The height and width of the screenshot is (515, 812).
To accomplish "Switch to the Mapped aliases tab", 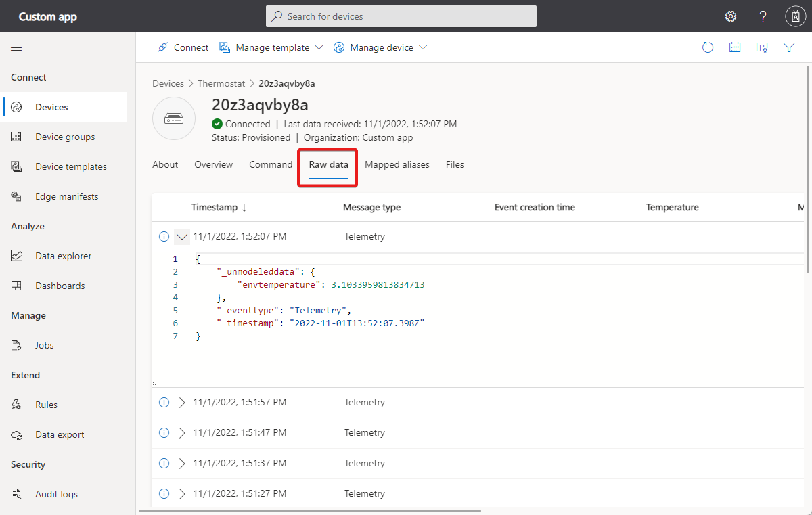I will 397,164.
